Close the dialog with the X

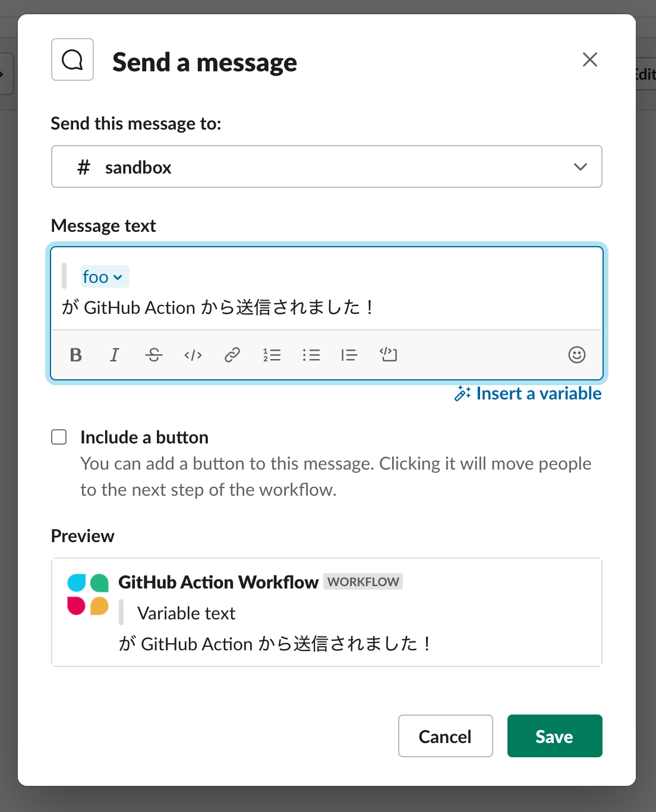click(x=589, y=59)
